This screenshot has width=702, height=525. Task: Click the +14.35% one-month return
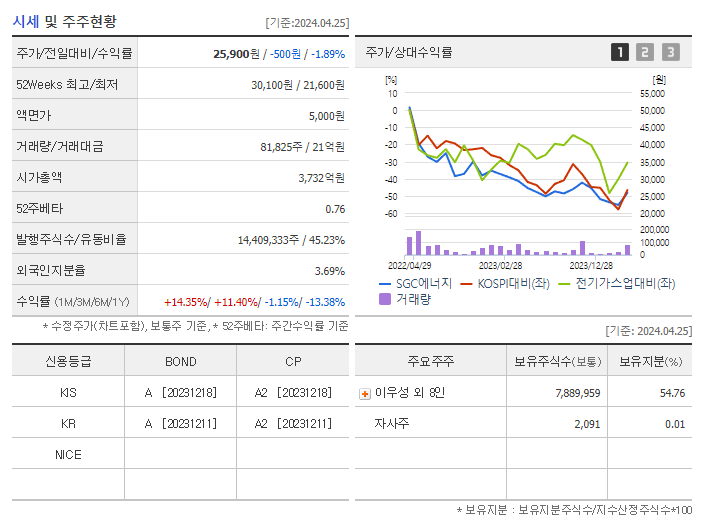185,302
